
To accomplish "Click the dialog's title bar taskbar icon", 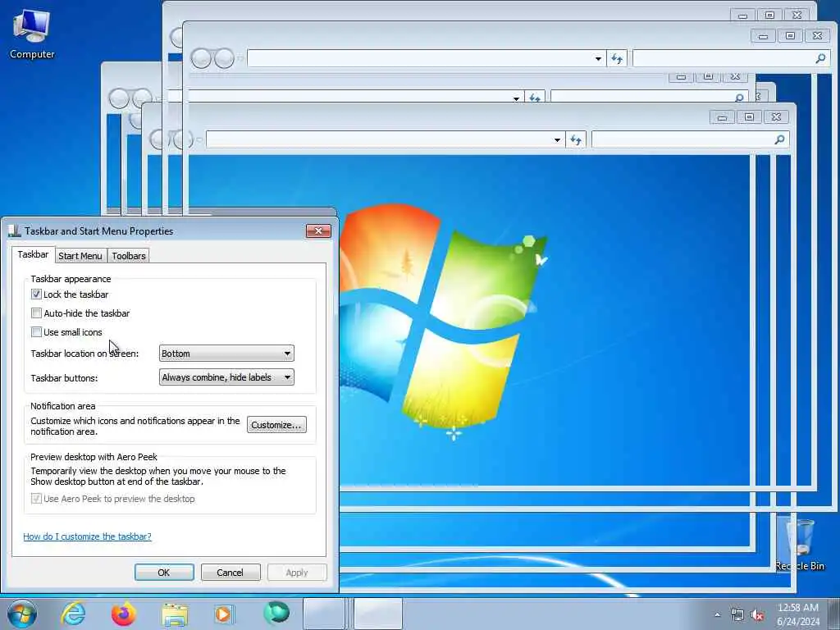I will coord(15,231).
